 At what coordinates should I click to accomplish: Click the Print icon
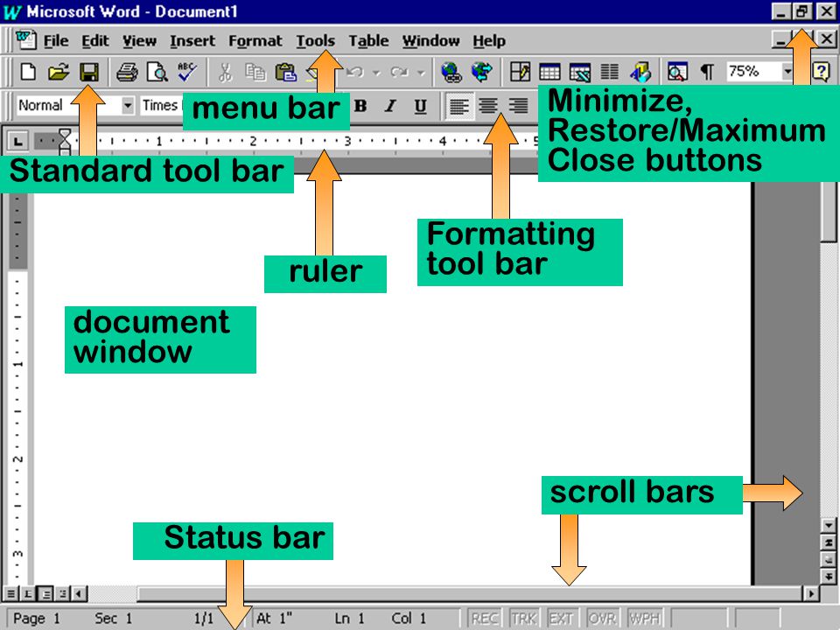pos(127,71)
